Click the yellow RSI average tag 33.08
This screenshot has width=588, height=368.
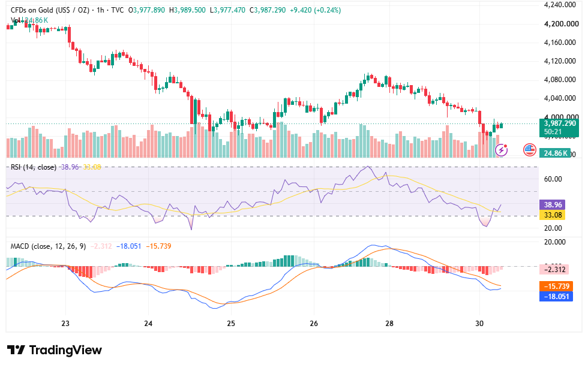553,215
